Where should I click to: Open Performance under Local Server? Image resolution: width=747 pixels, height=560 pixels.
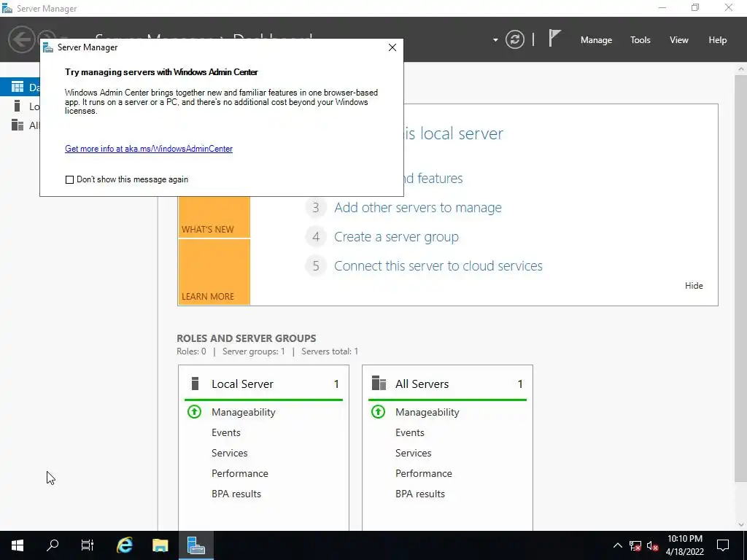click(x=239, y=473)
